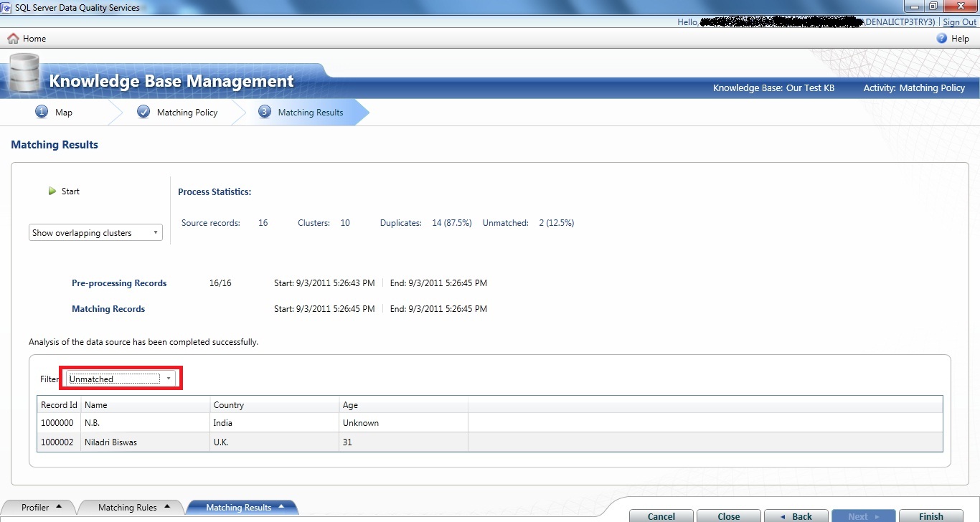Click the age cell 31

(x=404, y=442)
